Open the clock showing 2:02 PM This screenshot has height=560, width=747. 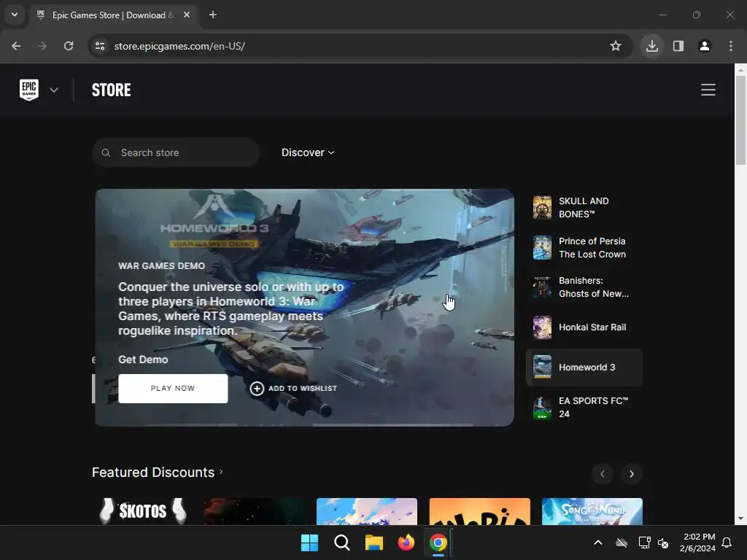[x=697, y=542]
